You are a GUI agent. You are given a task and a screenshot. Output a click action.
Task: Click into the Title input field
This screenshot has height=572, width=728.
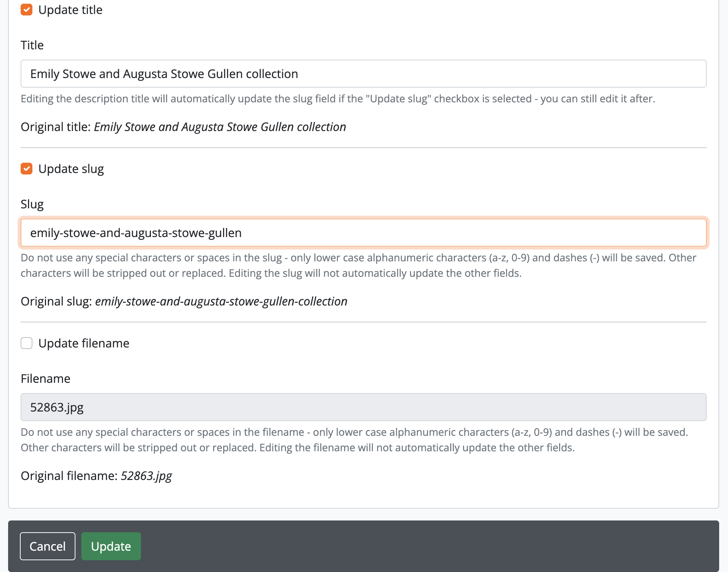[x=363, y=74]
